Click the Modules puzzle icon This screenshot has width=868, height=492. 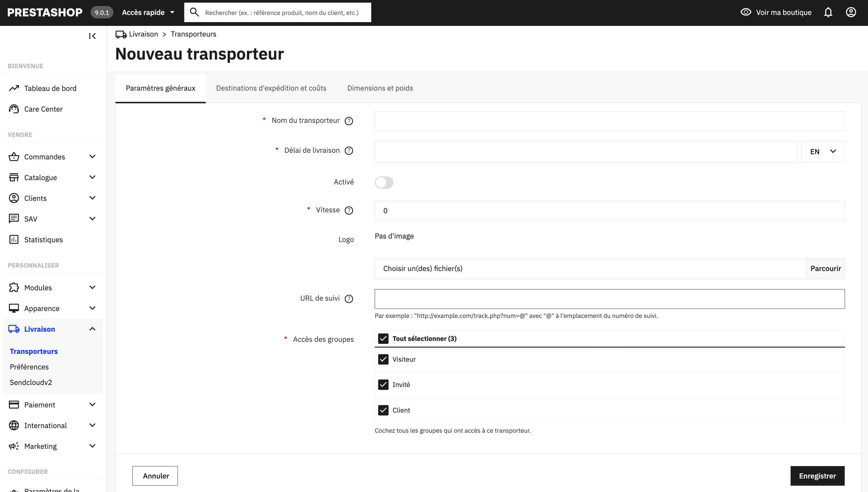point(14,287)
